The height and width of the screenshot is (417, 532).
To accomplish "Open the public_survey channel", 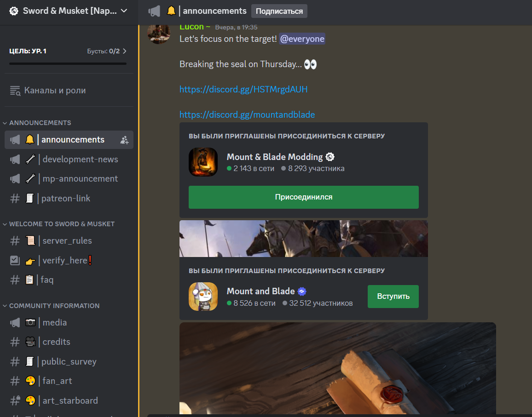I will [x=69, y=362].
